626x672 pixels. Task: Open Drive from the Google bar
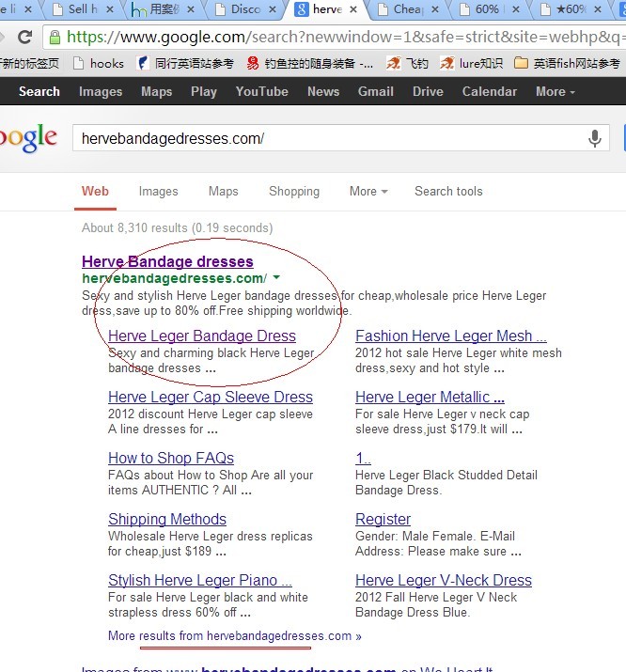[428, 91]
